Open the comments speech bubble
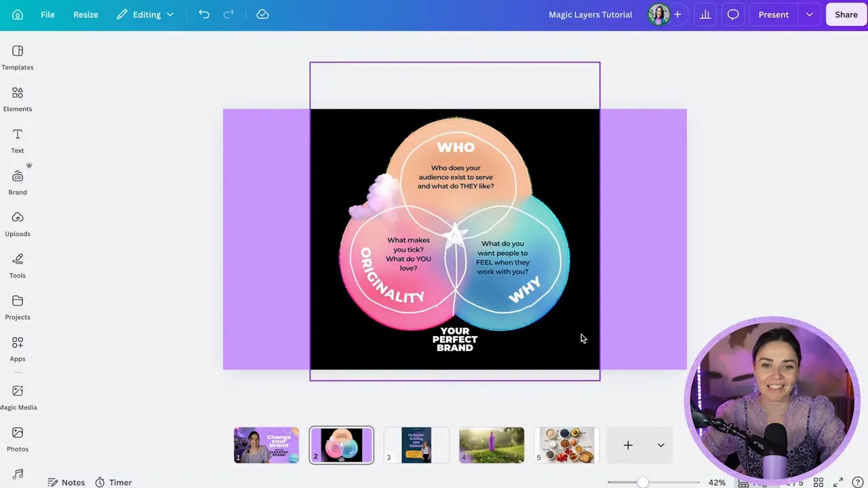Image resolution: width=868 pixels, height=488 pixels. point(733,14)
